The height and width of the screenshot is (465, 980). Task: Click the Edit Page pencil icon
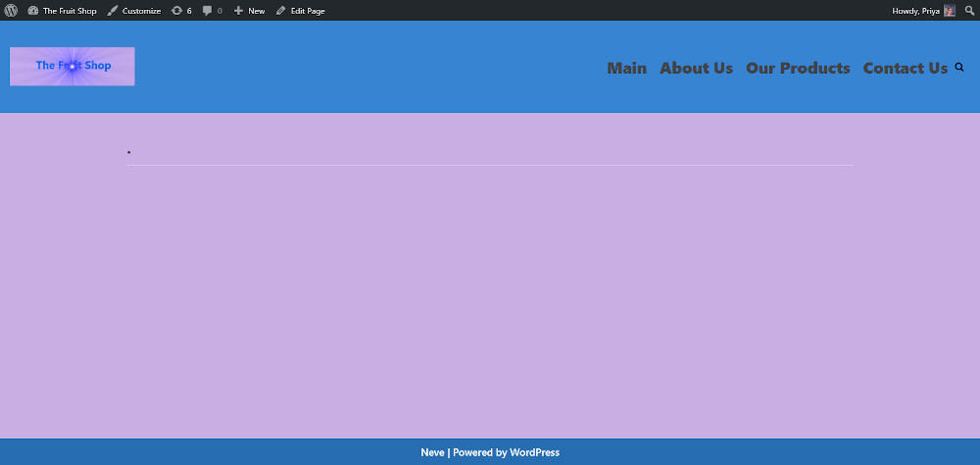point(280,11)
